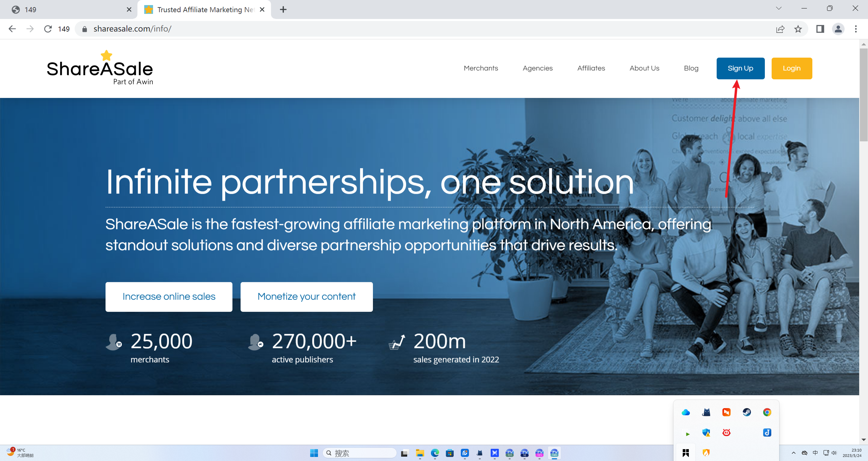The height and width of the screenshot is (461, 868).
Task: Open Chrome side panel icon
Action: point(820,29)
